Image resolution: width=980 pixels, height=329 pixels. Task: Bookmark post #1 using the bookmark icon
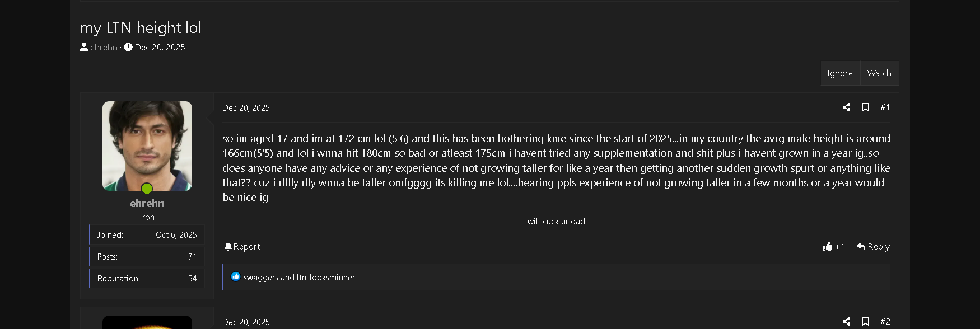866,107
